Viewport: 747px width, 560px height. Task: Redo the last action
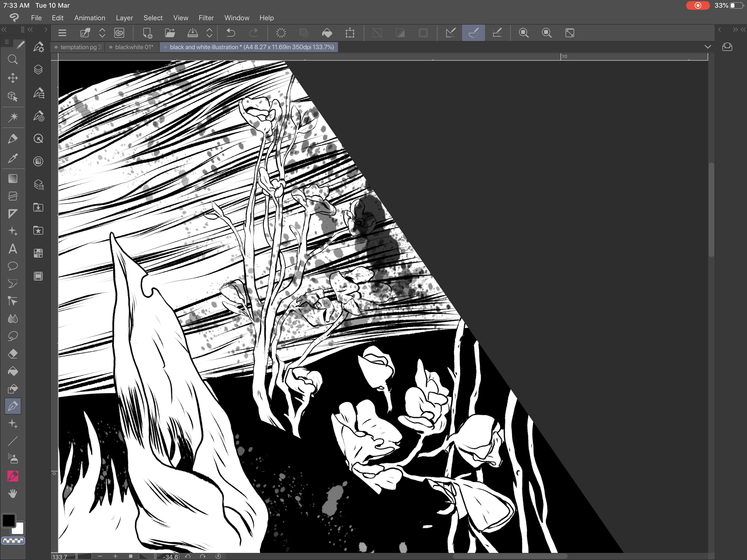coord(254,33)
